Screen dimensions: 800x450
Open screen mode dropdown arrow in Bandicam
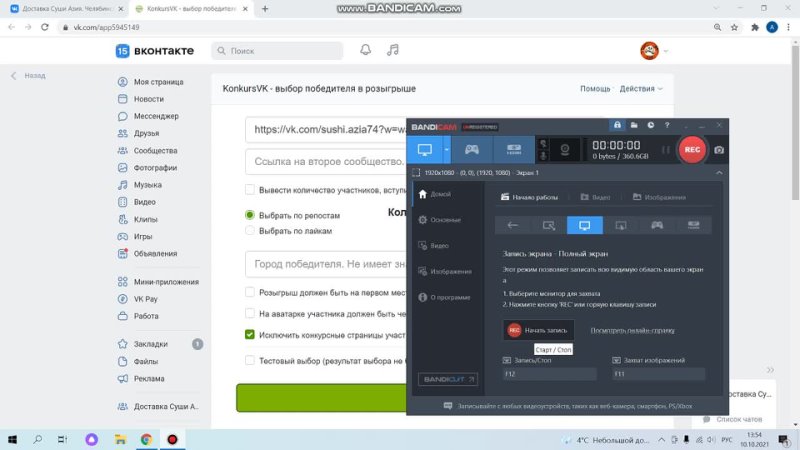click(x=446, y=149)
